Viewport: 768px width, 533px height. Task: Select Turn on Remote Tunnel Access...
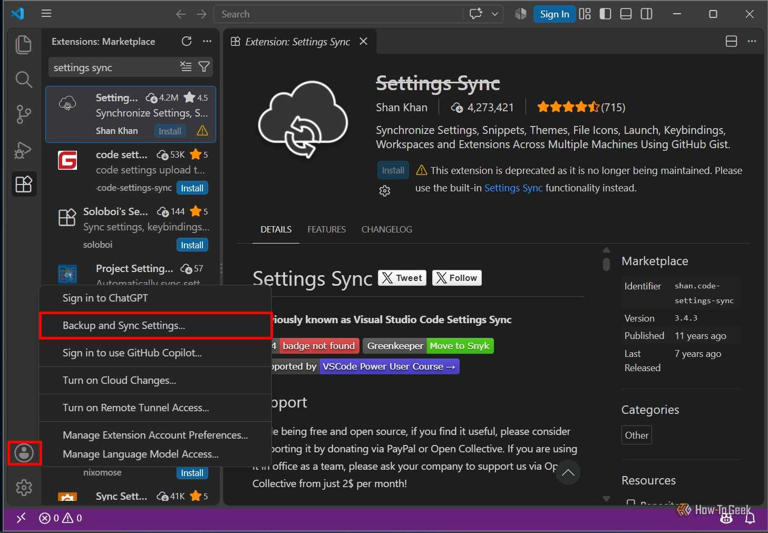(155, 408)
